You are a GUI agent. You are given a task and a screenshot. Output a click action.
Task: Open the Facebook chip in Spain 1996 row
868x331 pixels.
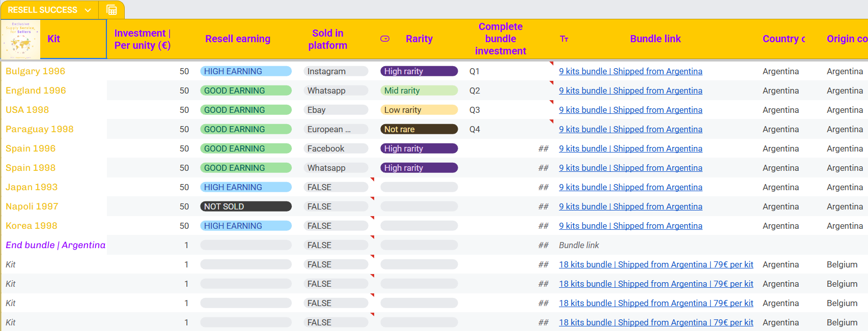coord(335,148)
